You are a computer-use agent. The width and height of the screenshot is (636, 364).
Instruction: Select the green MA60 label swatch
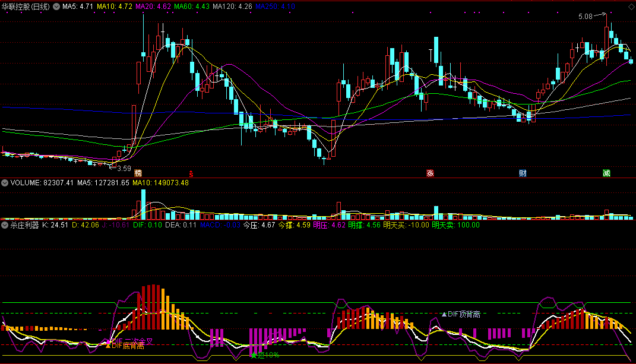click(x=191, y=7)
